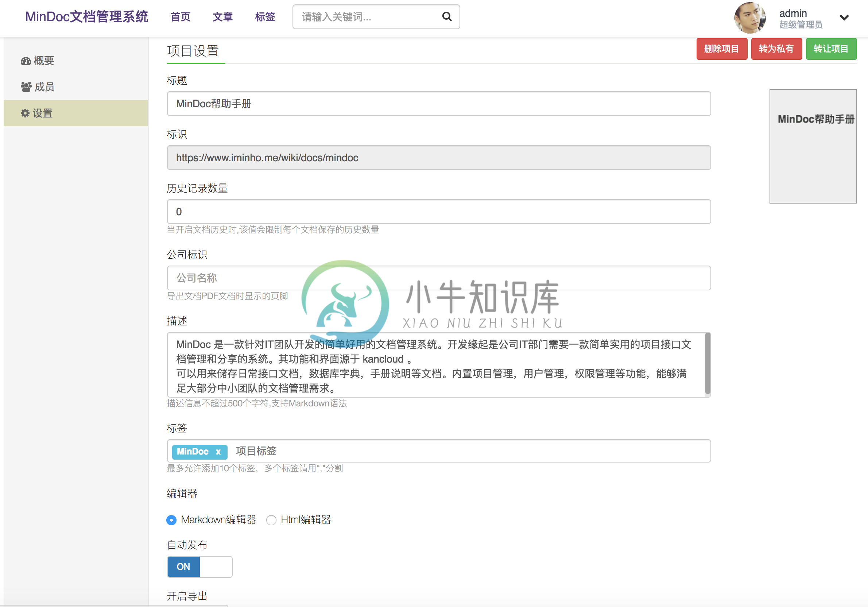Go to 首页 in top navigation

pyautogui.click(x=180, y=17)
